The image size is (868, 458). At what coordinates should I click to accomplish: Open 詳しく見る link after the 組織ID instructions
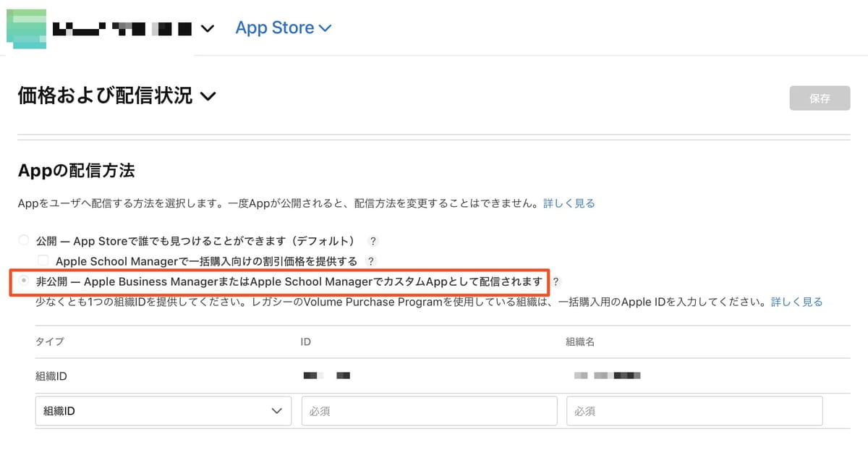pos(797,302)
